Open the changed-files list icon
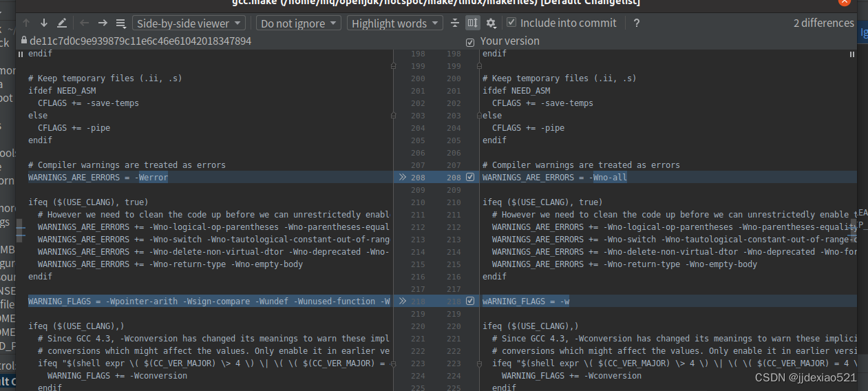The image size is (868, 391). (x=120, y=23)
